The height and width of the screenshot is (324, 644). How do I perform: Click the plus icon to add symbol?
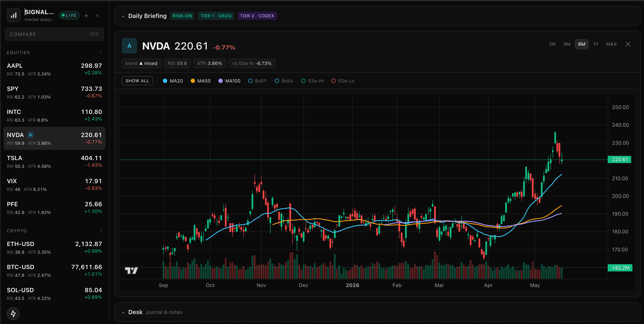pos(86,16)
